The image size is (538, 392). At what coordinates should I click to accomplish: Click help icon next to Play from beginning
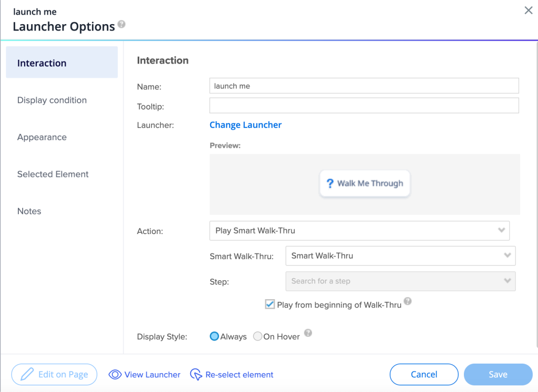(408, 302)
